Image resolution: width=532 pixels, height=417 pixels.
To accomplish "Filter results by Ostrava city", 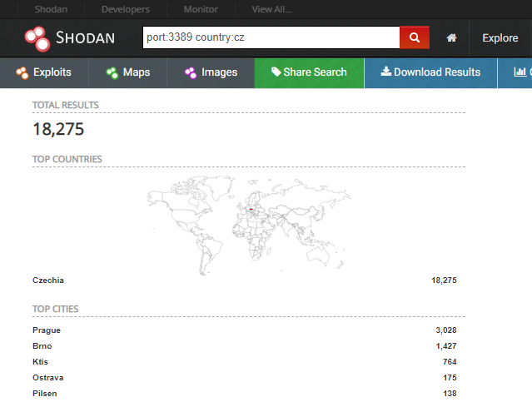I will coord(47,378).
